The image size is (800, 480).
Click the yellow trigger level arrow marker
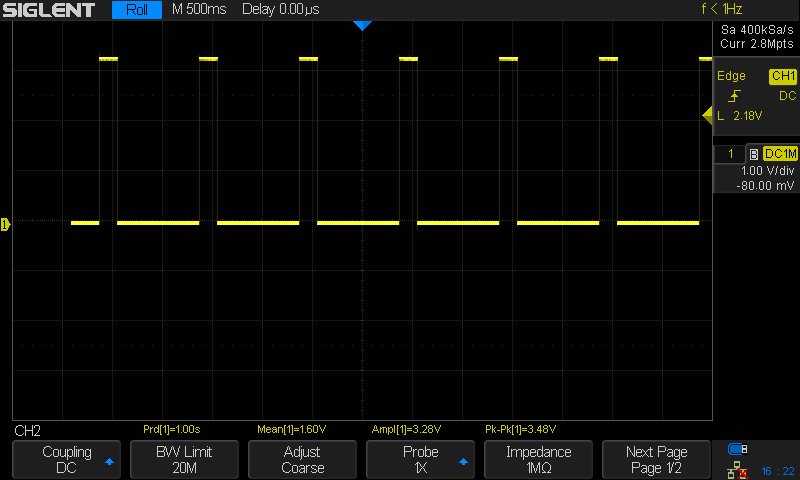[x=708, y=116]
